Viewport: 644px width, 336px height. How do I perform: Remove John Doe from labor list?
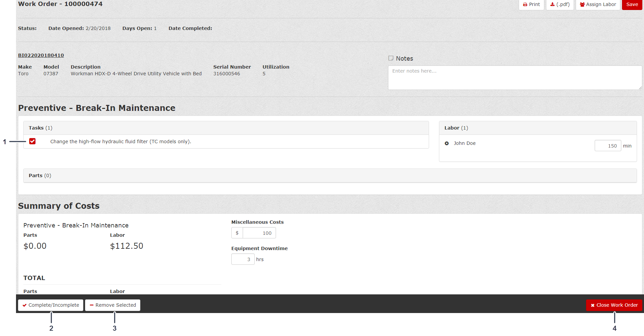click(447, 144)
